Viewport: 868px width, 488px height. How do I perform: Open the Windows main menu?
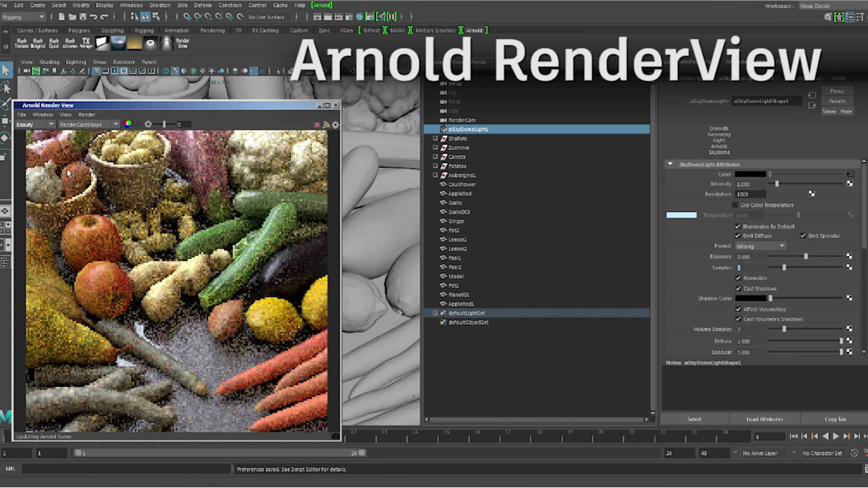[x=131, y=5]
